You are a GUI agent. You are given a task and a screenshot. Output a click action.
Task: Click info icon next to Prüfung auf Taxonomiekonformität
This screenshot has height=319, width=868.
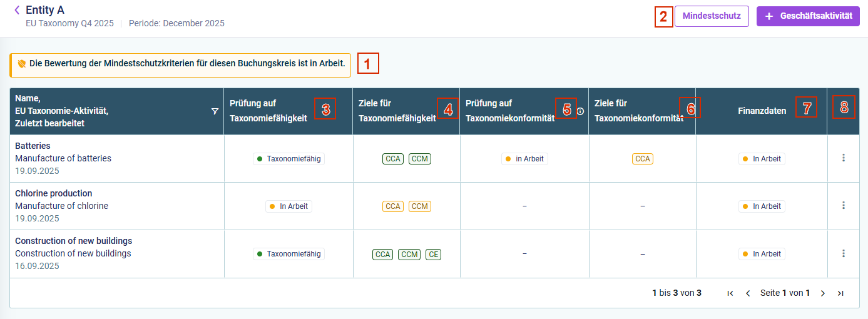pyautogui.click(x=580, y=111)
